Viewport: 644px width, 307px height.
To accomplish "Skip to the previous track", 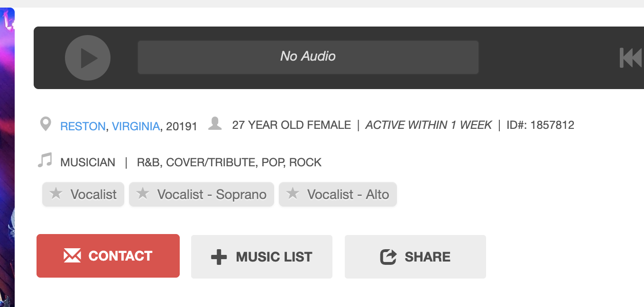I will [x=630, y=58].
